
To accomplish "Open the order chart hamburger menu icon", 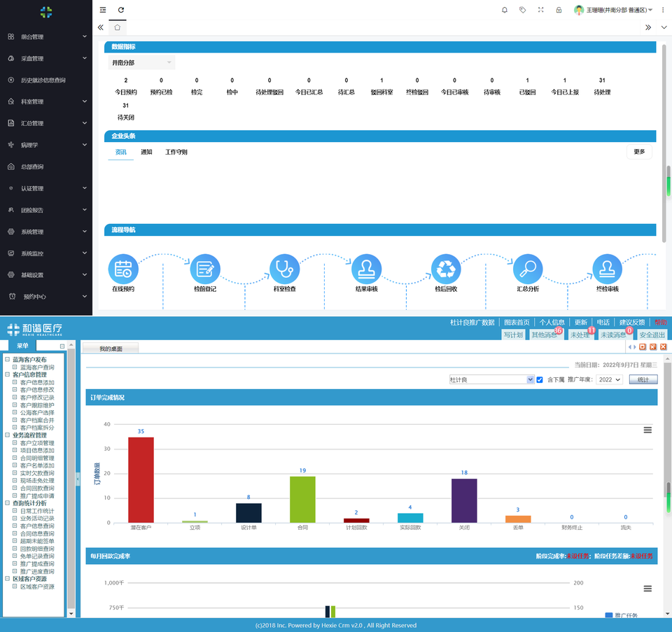I will tap(647, 430).
